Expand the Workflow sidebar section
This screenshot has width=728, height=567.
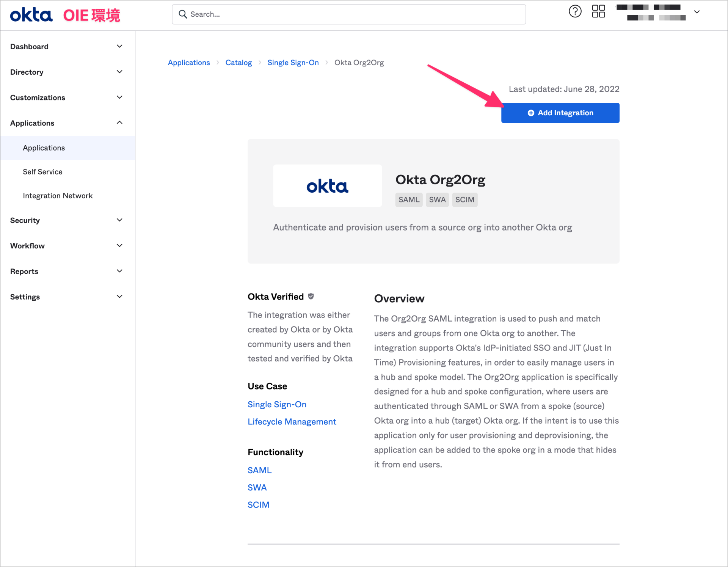pos(119,245)
